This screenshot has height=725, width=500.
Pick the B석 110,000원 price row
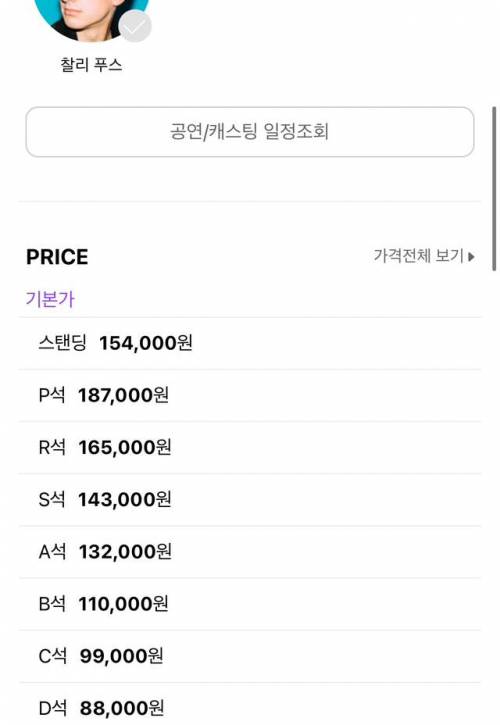pos(250,604)
